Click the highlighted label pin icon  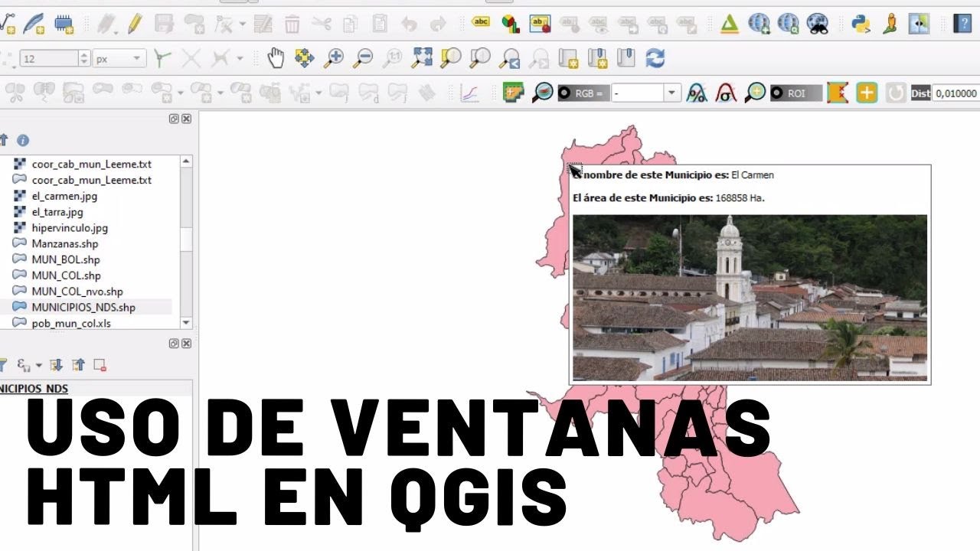(x=540, y=24)
